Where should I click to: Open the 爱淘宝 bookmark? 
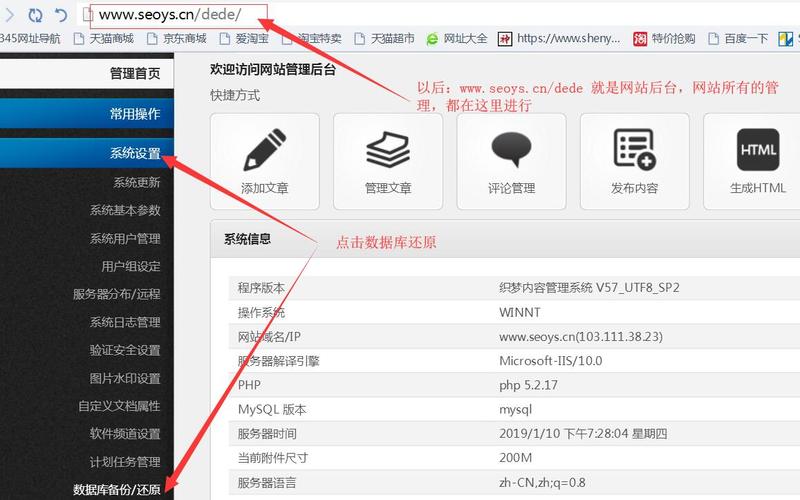(244, 39)
